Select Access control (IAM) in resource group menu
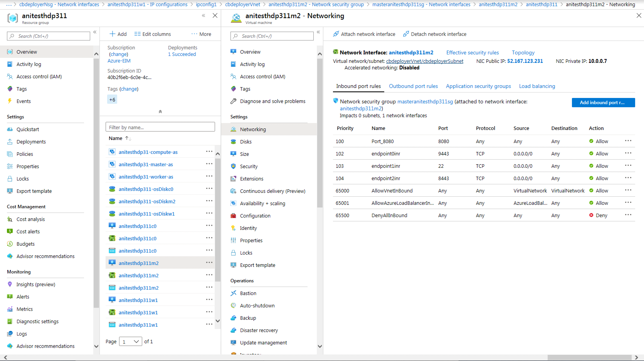Image resolution: width=644 pixels, height=361 pixels. click(x=39, y=76)
